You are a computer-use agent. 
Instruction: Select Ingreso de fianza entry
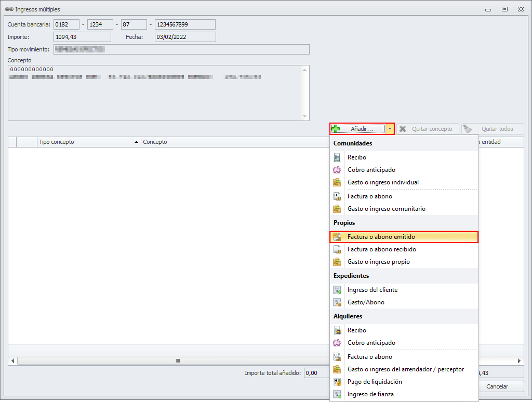404,394
